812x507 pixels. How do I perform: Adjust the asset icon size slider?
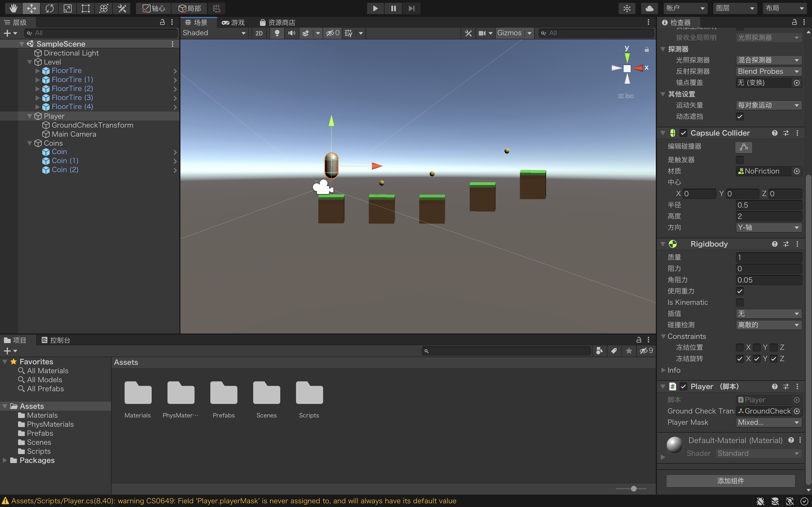tap(634, 489)
